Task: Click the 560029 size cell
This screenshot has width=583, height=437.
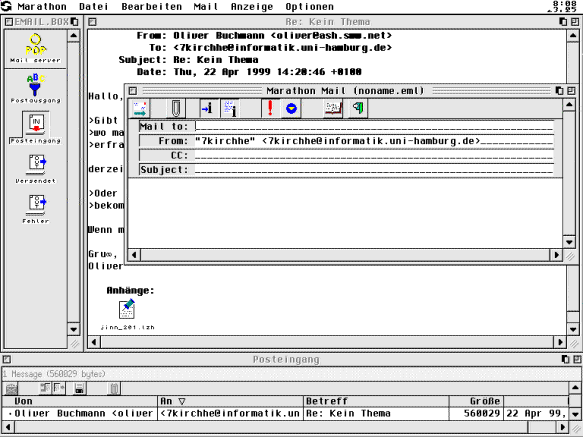Action: coord(476,414)
